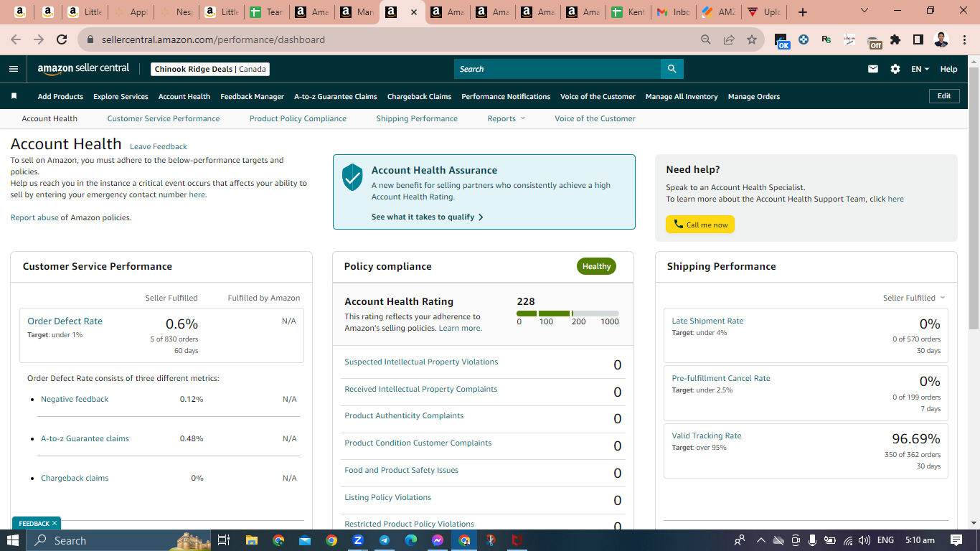Click the extension showing the Off badge

[x=873, y=42]
